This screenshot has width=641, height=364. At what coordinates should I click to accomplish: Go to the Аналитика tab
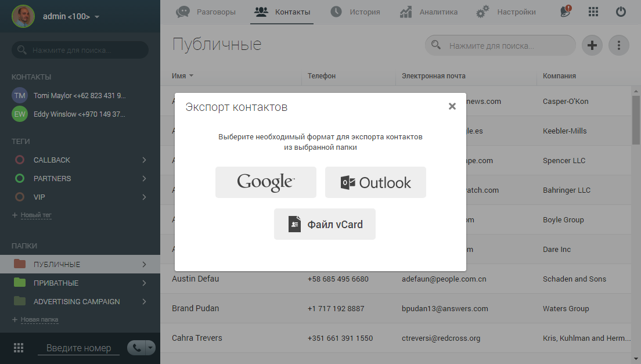429,12
